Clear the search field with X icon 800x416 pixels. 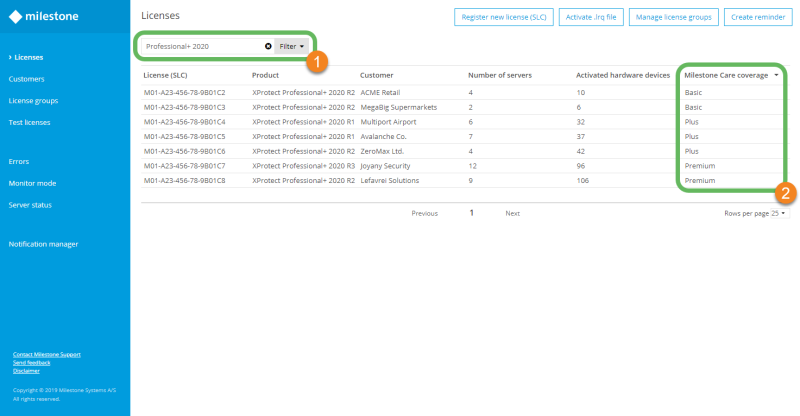click(268, 46)
